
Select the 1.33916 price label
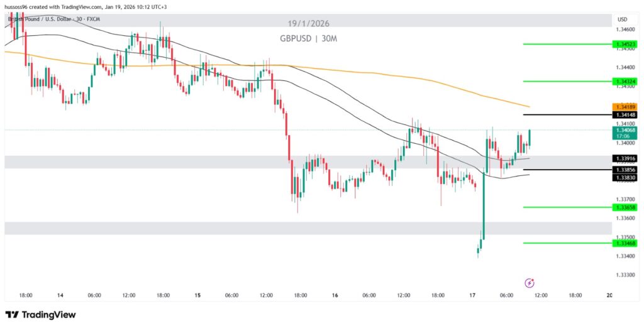coord(625,158)
